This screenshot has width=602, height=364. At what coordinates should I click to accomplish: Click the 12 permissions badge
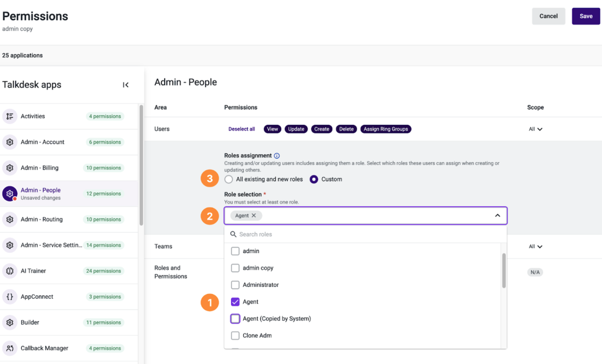click(104, 194)
